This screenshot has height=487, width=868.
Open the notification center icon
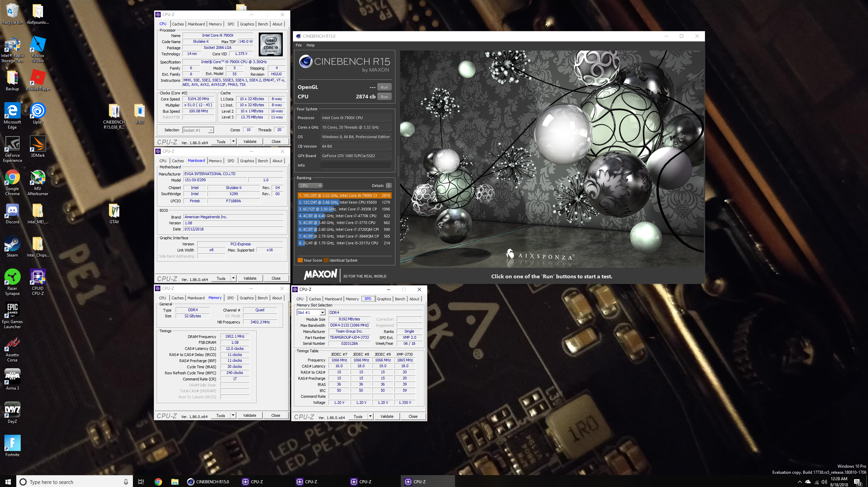tap(857, 482)
